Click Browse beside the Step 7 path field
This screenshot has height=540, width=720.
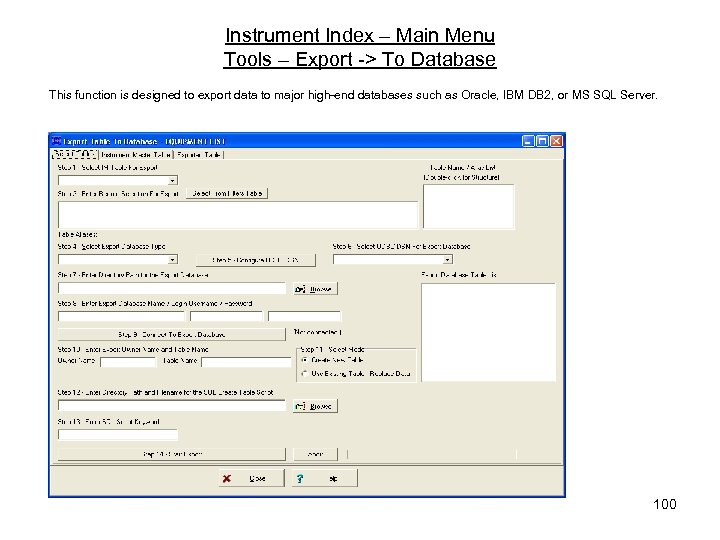coord(315,289)
